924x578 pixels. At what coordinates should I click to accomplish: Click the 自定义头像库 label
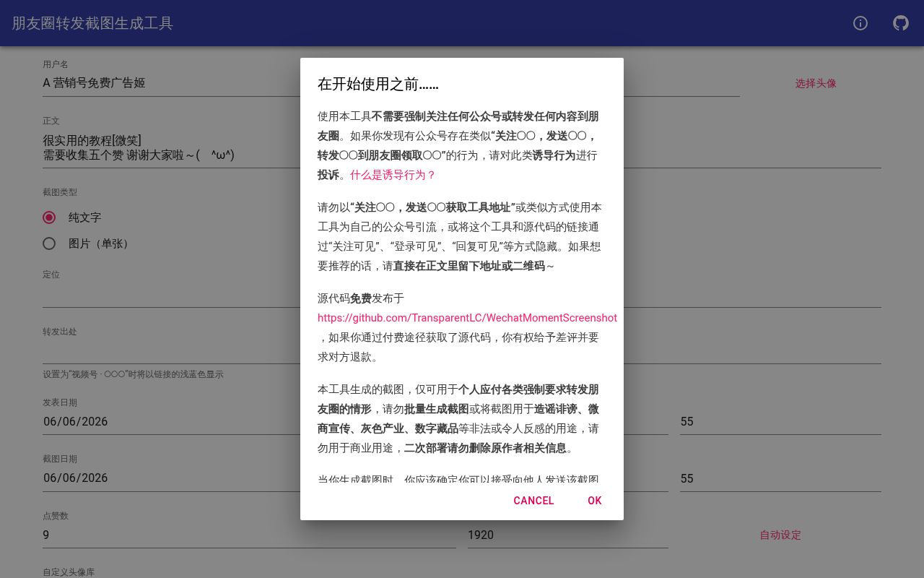click(69, 572)
